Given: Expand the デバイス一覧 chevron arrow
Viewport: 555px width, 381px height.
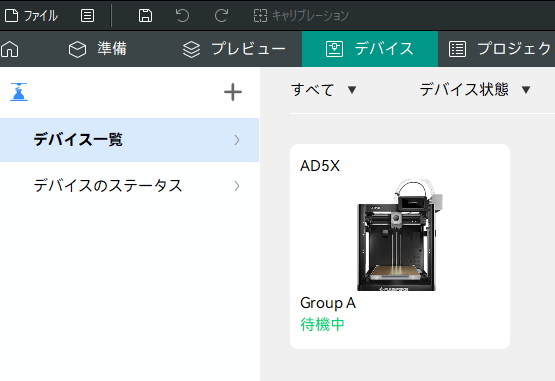Looking at the screenshot, I should pos(237,140).
